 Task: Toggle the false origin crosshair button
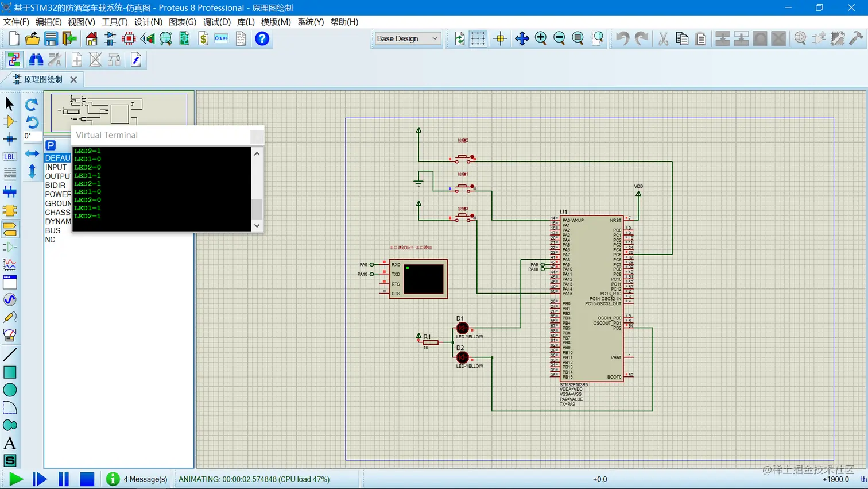[500, 38]
